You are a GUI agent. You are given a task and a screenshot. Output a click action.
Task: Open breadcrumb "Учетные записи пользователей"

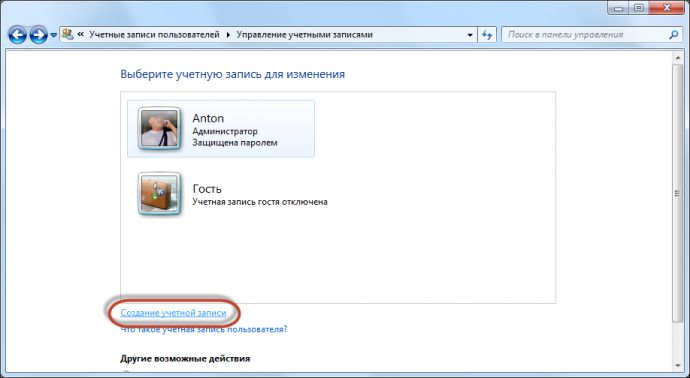click(154, 34)
